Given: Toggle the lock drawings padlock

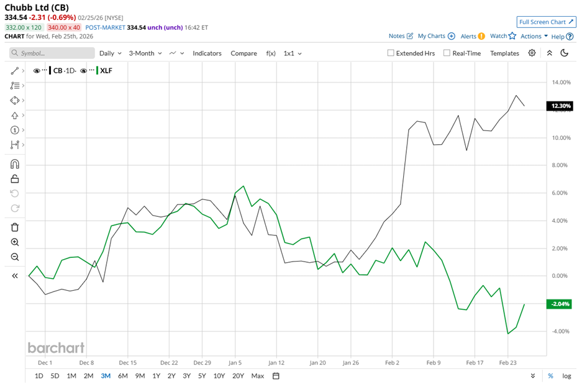Looking at the screenshot, I should (15, 179).
